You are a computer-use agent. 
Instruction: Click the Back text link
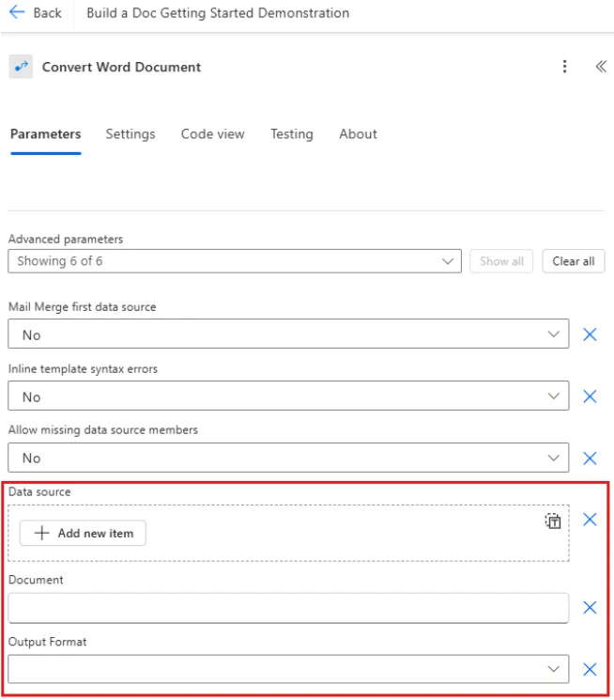tap(47, 12)
